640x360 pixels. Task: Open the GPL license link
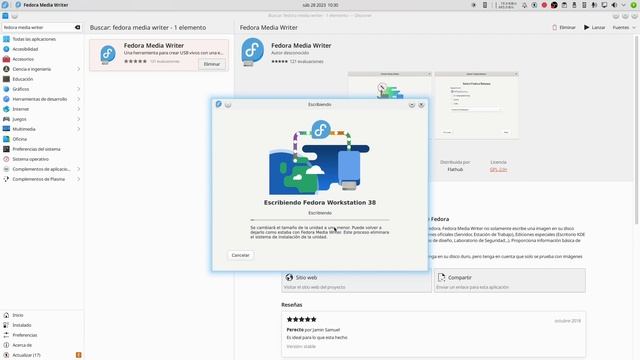point(498,169)
